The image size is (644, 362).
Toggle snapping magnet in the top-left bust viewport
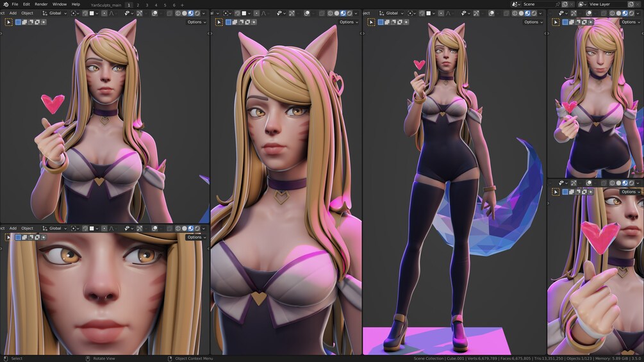click(x=85, y=13)
